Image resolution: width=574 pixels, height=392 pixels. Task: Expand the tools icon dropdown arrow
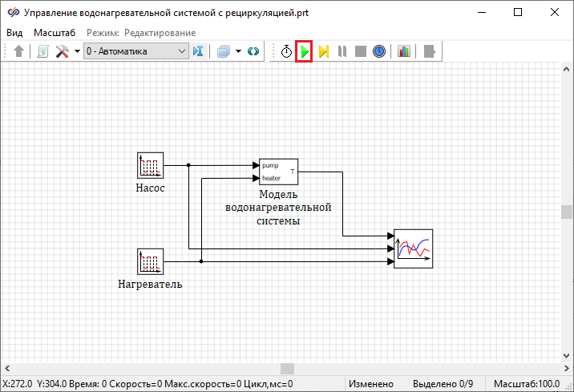pyautogui.click(x=77, y=51)
